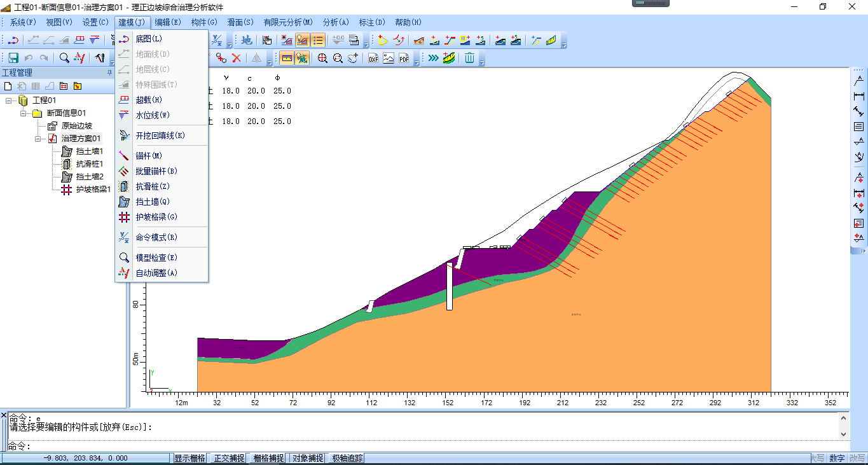The width and height of the screenshot is (868, 465).
Task: Toggle 对象捕捉 in status bar
Action: pos(308,458)
